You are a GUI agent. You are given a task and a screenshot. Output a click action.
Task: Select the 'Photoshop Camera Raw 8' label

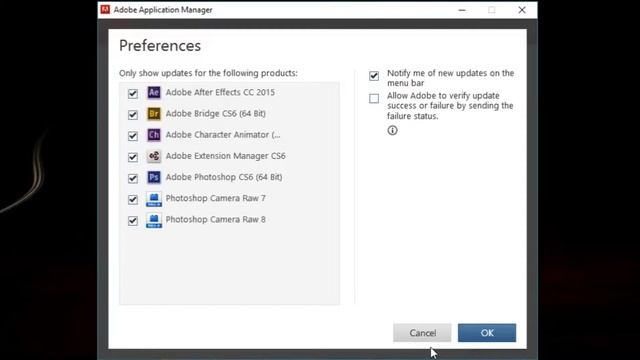216,220
